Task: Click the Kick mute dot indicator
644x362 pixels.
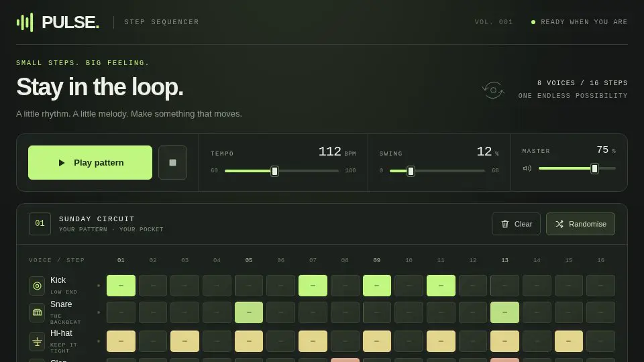Action: pyautogui.click(x=99, y=286)
